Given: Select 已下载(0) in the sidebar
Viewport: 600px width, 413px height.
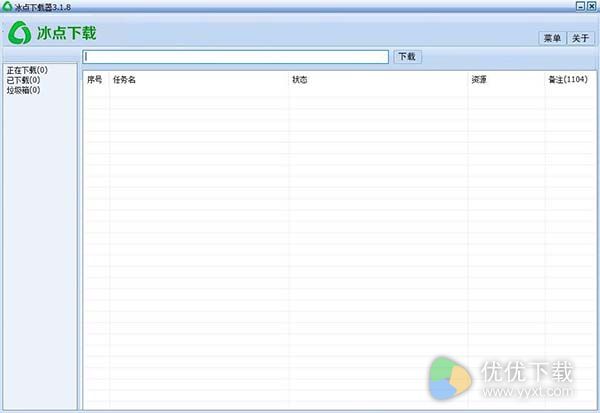Looking at the screenshot, I should [x=23, y=80].
